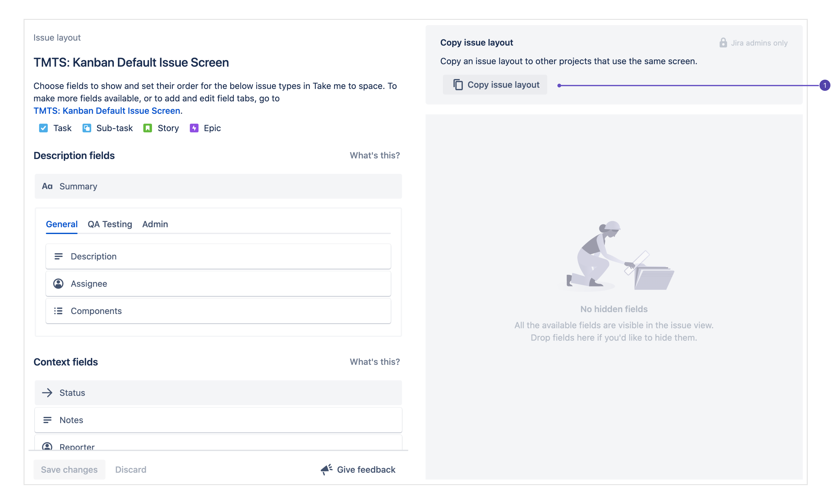Click the Copy issue layout button
Screen dimensions: 831x504
click(495, 85)
